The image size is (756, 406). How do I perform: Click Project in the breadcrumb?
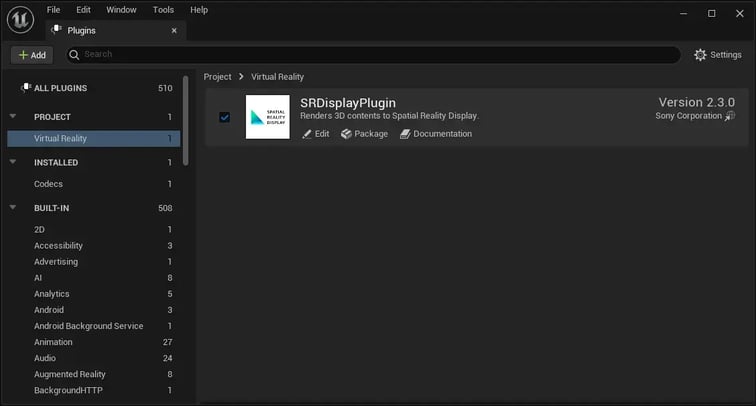(217, 77)
